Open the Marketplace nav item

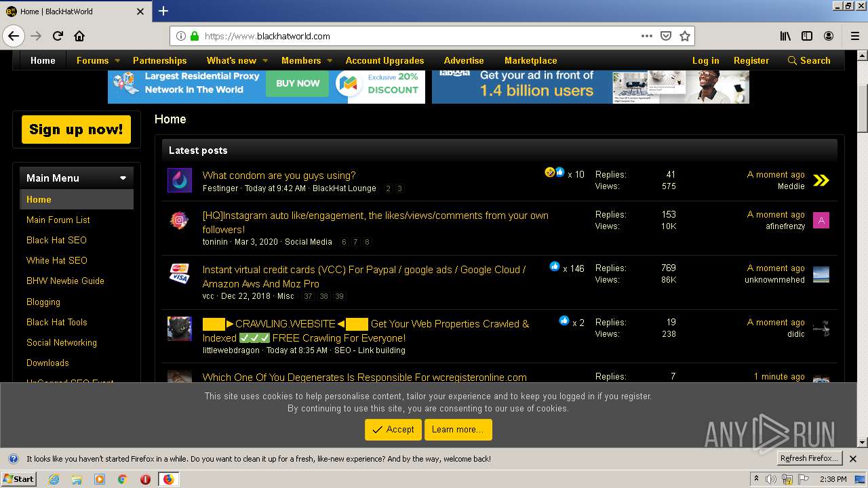[x=530, y=60]
